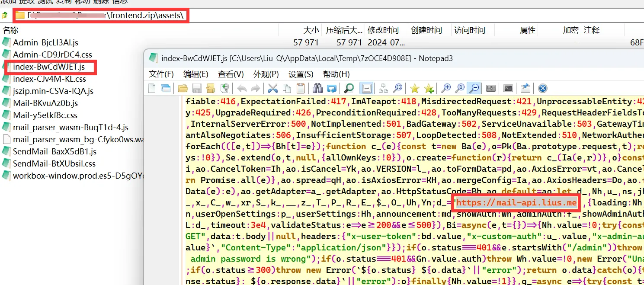
Task: Sort files by the 名称 column header
Action: (11, 30)
